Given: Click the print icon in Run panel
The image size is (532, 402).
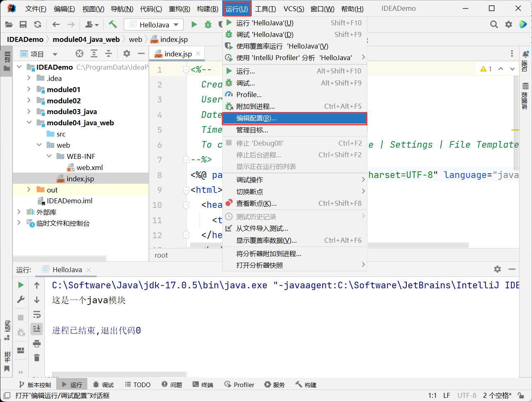Looking at the screenshot, I should [x=37, y=344].
